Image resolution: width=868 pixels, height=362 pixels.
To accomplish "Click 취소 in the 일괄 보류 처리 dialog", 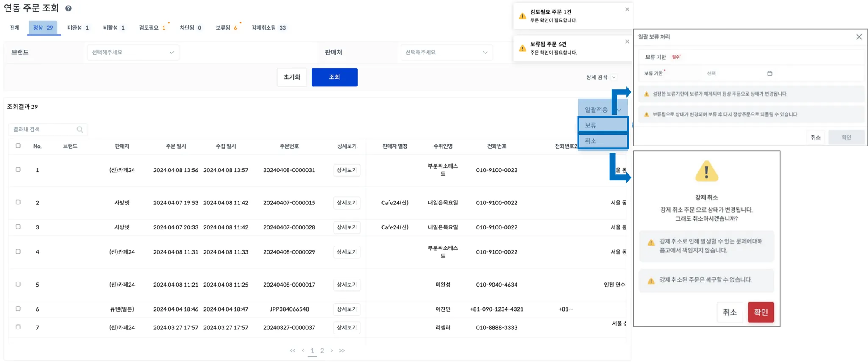I will click(x=815, y=137).
